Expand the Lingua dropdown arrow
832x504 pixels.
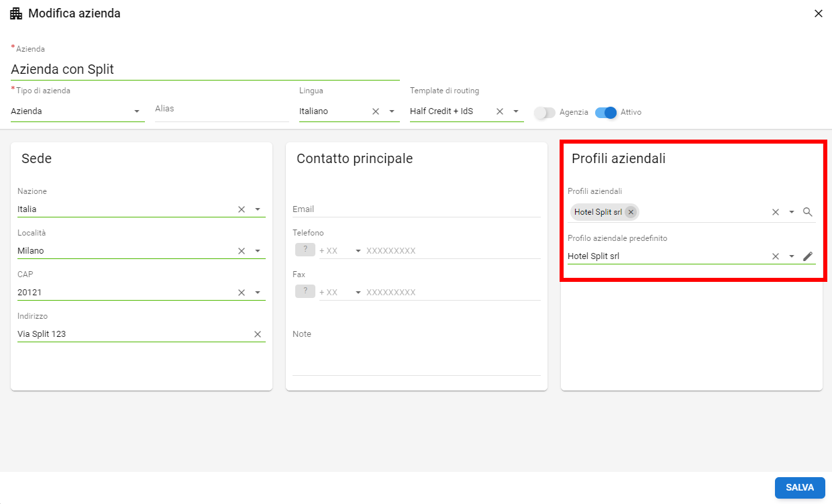pos(392,111)
